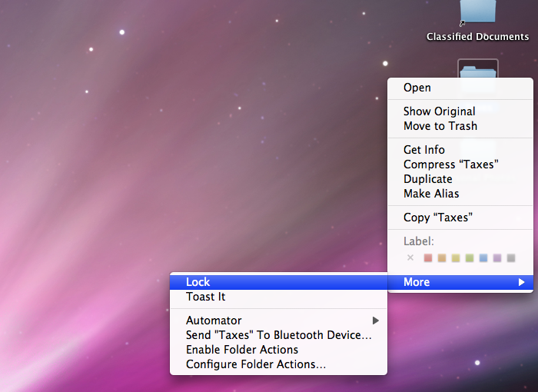This screenshot has width=538, height=392.
Task: Choose Compress "Taxes" option
Action: (x=451, y=164)
